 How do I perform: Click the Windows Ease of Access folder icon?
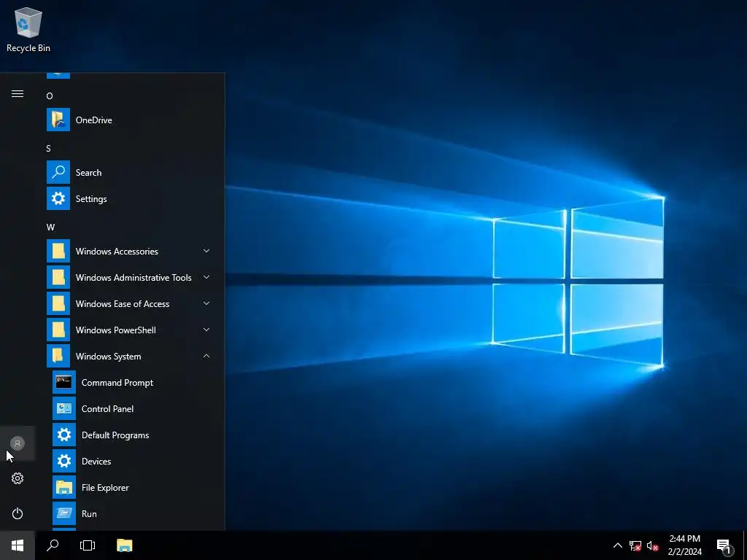point(58,303)
